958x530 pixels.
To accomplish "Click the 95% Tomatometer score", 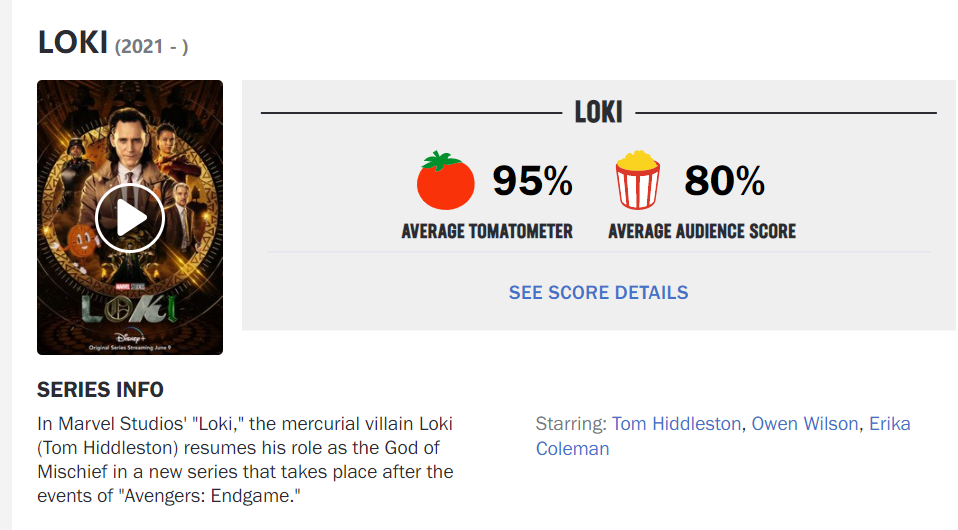I will point(532,181).
